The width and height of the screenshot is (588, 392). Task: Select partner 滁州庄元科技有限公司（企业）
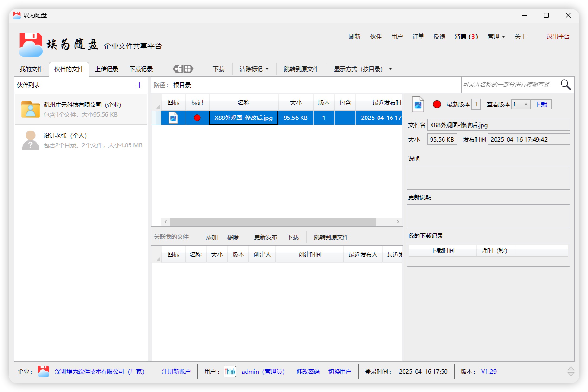coord(81,109)
